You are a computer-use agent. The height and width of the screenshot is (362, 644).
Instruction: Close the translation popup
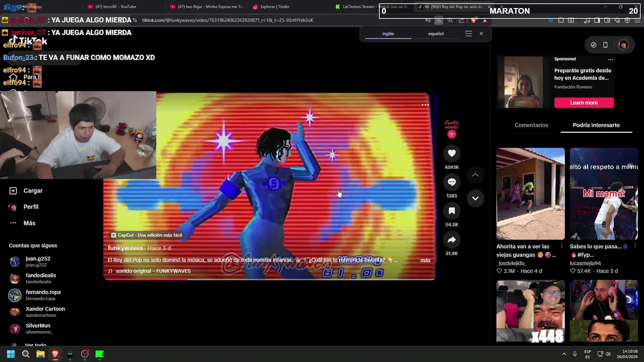click(481, 34)
